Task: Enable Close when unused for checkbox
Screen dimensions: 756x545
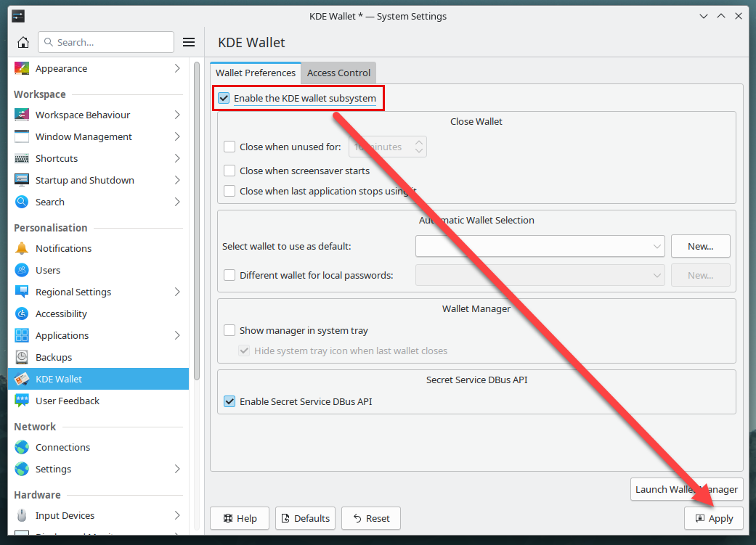Action: click(229, 147)
